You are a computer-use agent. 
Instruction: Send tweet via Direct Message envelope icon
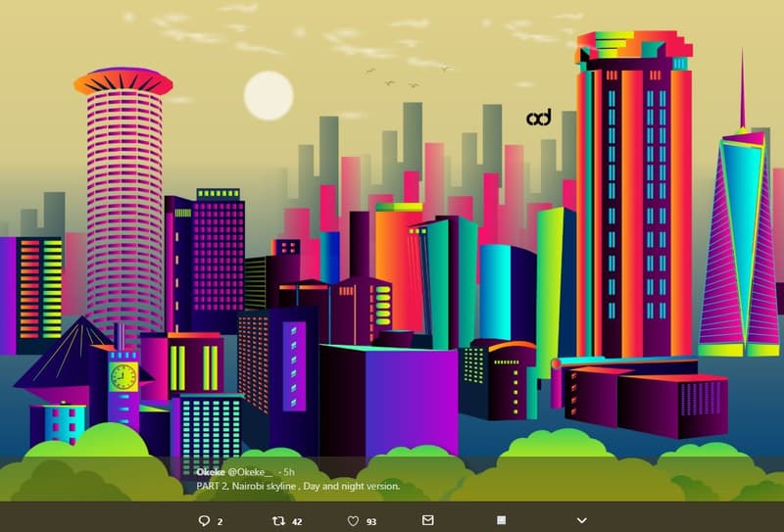[428, 520]
